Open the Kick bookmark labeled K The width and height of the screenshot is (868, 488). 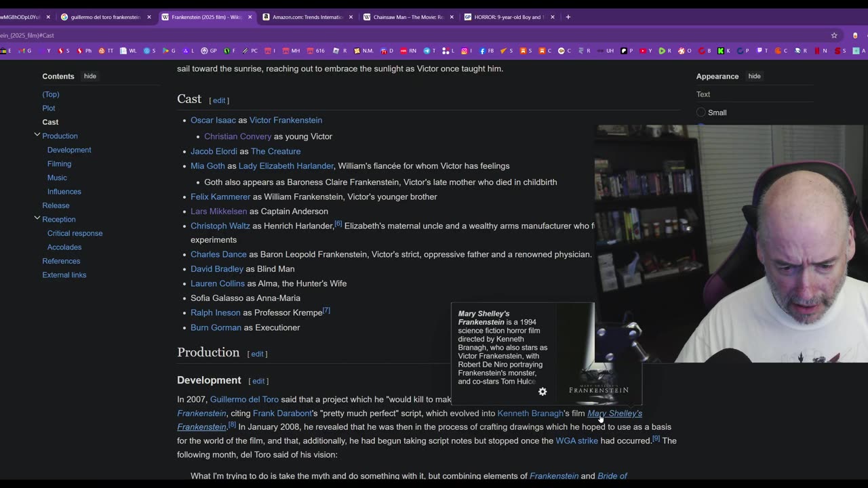pyautogui.click(x=723, y=51)
